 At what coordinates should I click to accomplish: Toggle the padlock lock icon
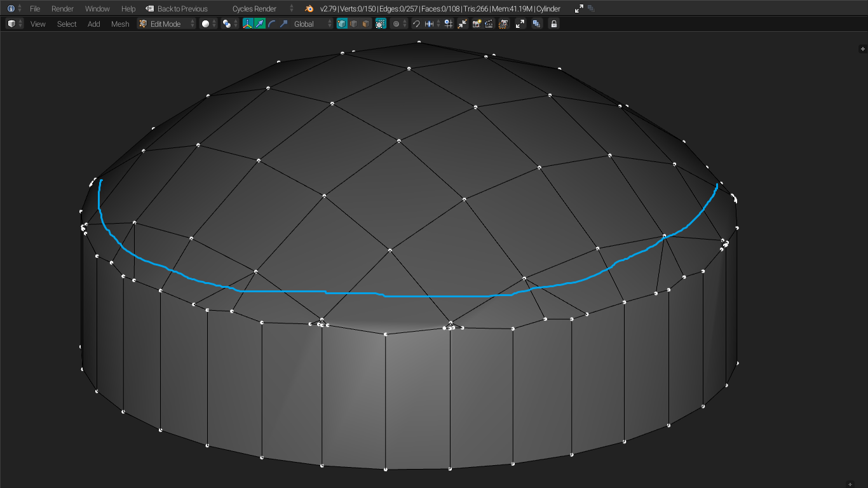pyautogui.click(x=554, y=24)
